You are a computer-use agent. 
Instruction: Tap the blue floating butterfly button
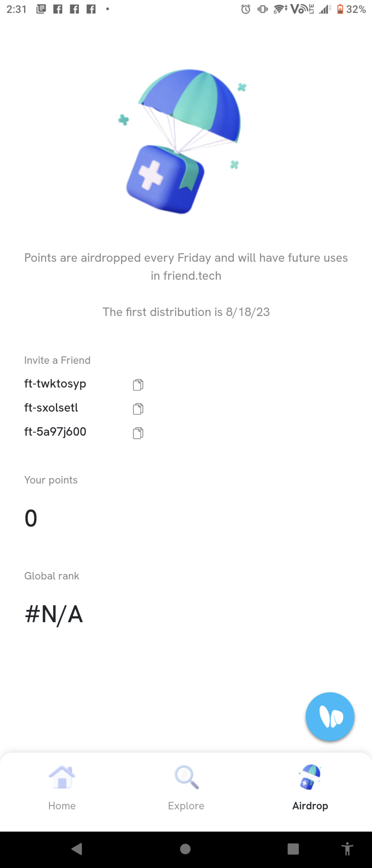tap(330, 717)
